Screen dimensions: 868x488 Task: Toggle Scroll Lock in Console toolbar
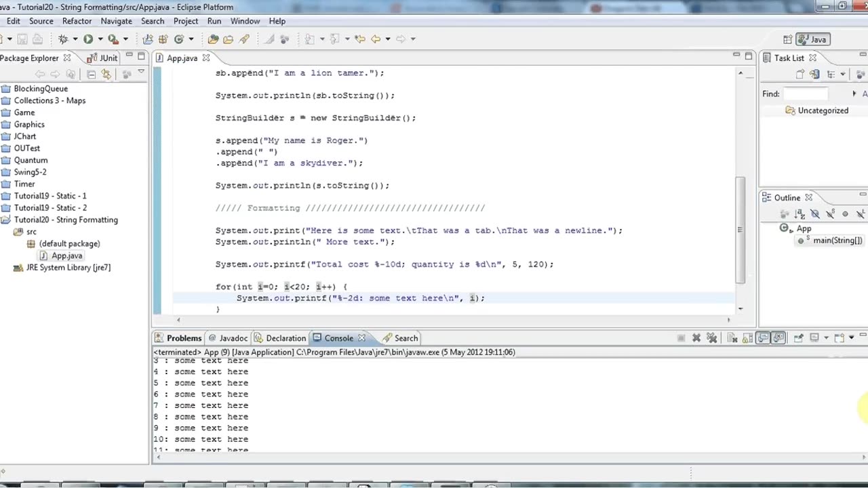click(x=748, y=338)
